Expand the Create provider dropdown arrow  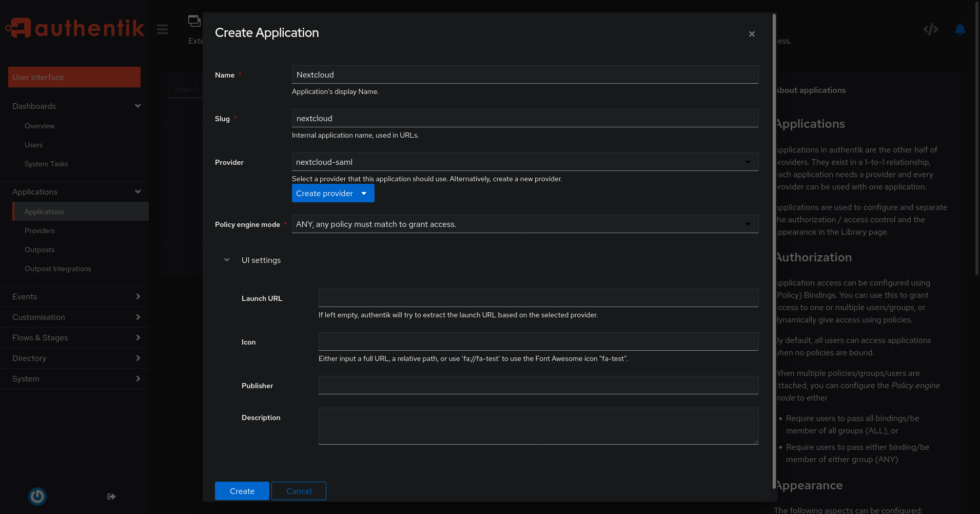(x=364, y=194)
